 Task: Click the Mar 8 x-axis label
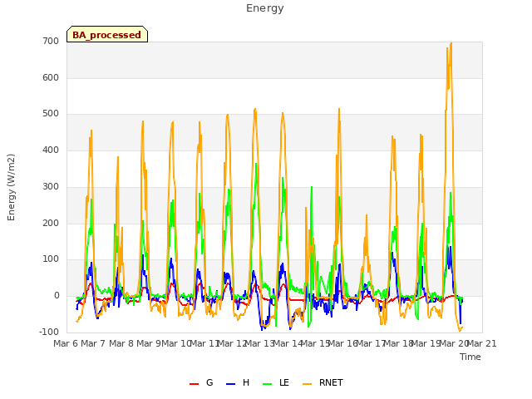121,343
